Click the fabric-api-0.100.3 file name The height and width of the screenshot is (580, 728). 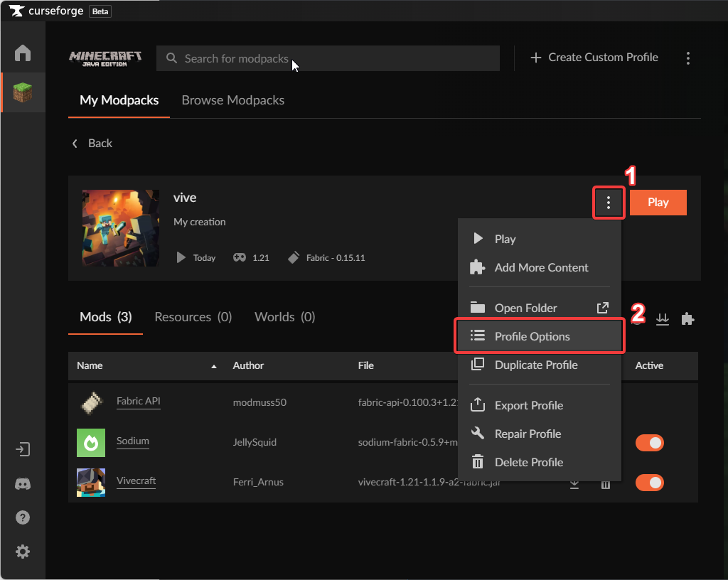[407, 403]
